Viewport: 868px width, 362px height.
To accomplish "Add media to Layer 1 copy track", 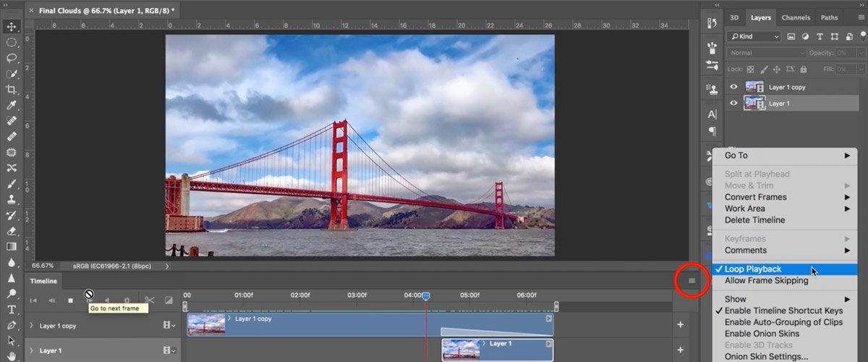I will [680, 325].
